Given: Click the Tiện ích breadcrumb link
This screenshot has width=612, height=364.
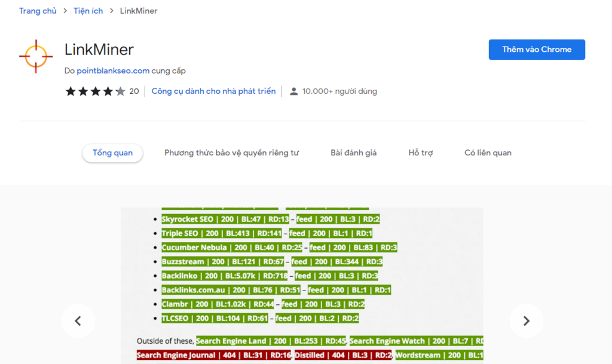Looking at the screenshot, I should pos(88,10).
